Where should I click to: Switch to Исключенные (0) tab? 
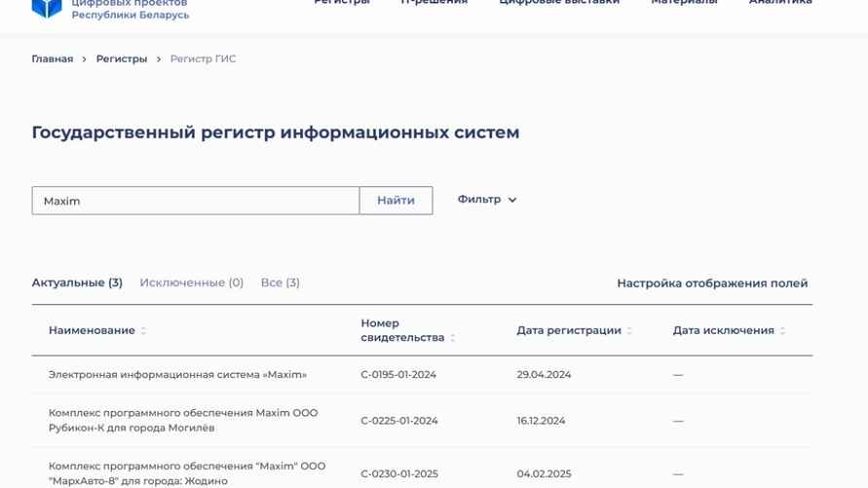click(192, 282)
